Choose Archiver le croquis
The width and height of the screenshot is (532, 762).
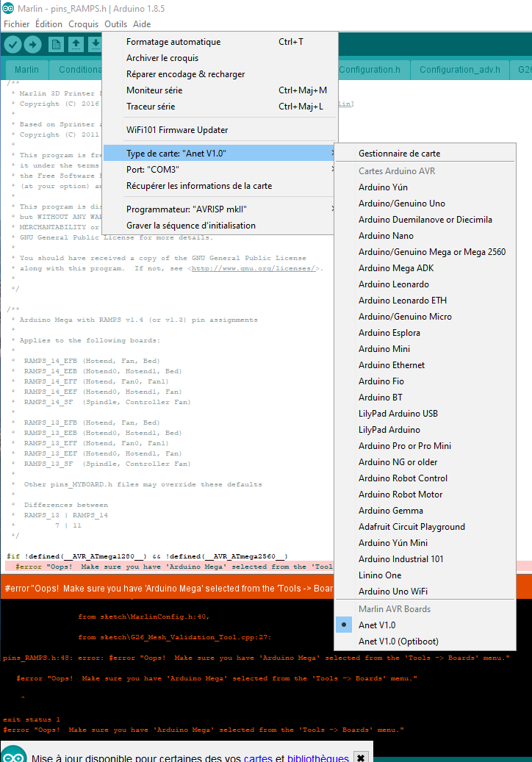(220, 58)
